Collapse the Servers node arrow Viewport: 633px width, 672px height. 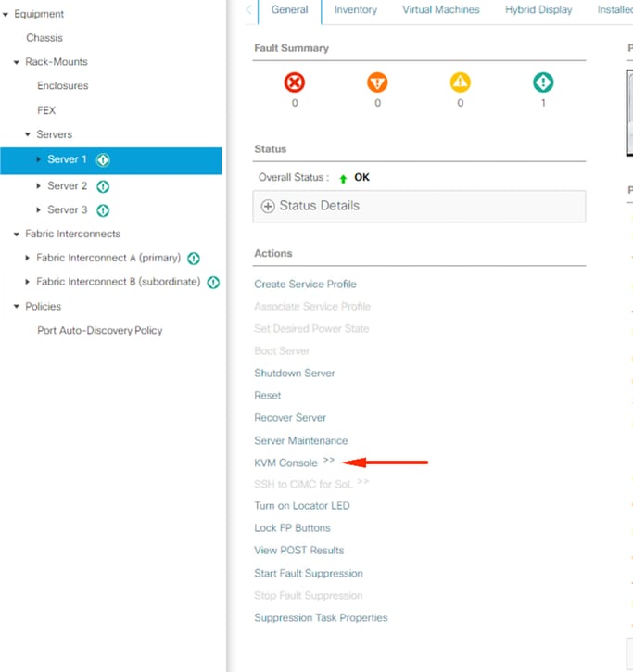click(x=28, y=134)
